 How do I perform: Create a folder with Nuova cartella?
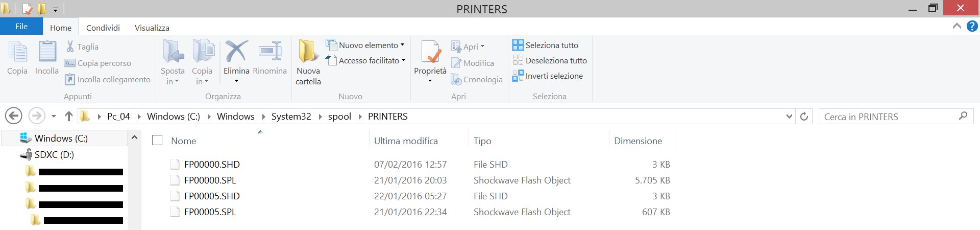click(x=308, y=62)
